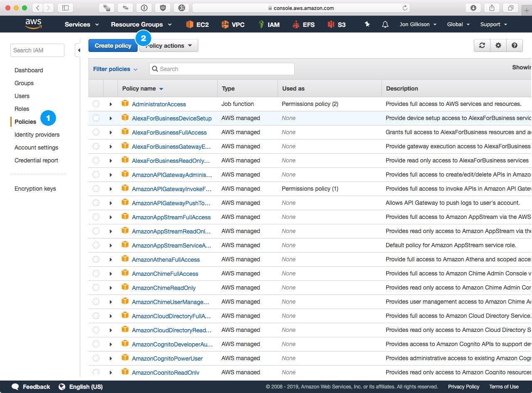
Task: Select AlexaForBusinessDeviceSetup radio button
Action: (x=96, y=118)
